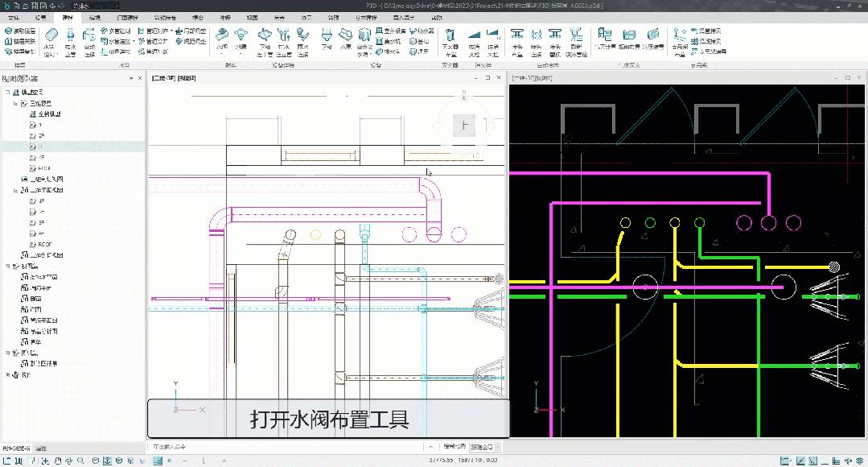The width and height of the screenshot is (868, 467).
Task: Select the full model (全楼模型) tree item
Action: pyautogui.click(x=49, y=114)
